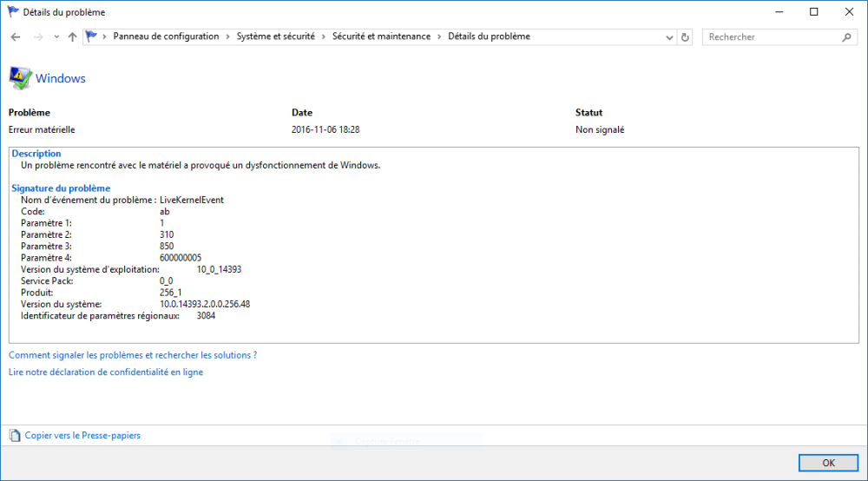Image resolution: width=868 pixels, height=481 pixels.
Task: Select the Non signalé status
Action: (600, 130)
